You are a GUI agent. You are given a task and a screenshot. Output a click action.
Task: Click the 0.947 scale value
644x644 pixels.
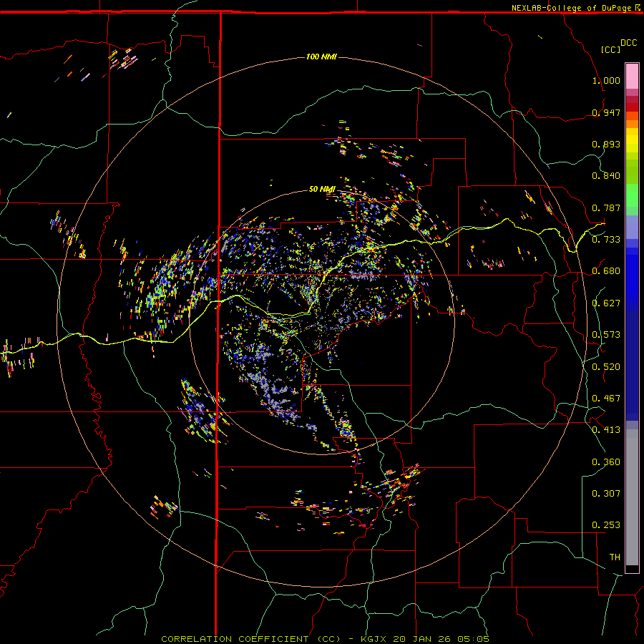coord(606,112)
